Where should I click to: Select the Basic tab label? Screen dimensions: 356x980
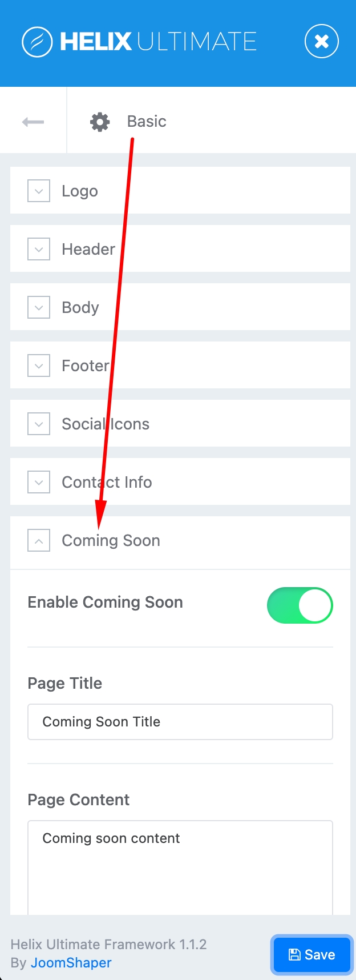point(147,122)
